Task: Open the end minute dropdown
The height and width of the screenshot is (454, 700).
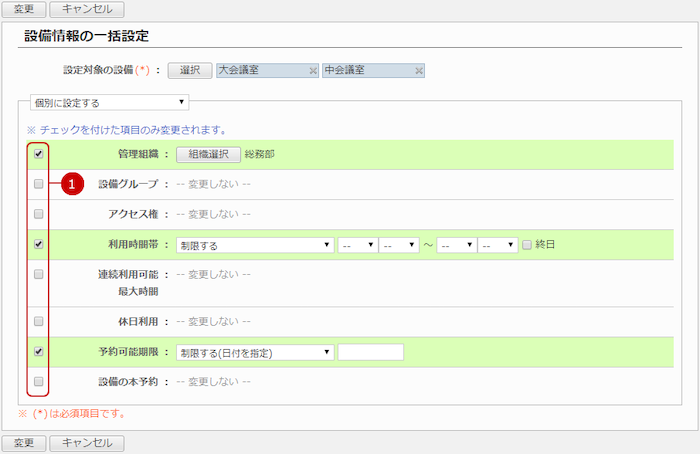Action: click(x=497, y=244)
